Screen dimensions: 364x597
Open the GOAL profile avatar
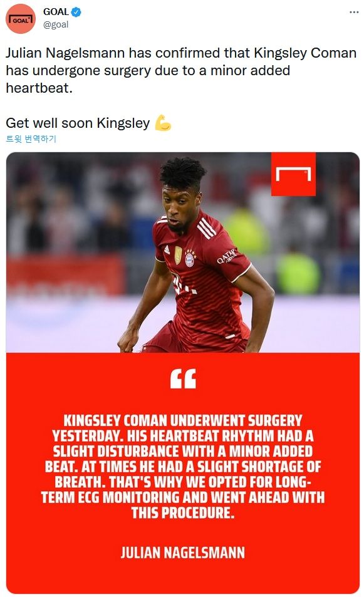(x=20, y=19)
